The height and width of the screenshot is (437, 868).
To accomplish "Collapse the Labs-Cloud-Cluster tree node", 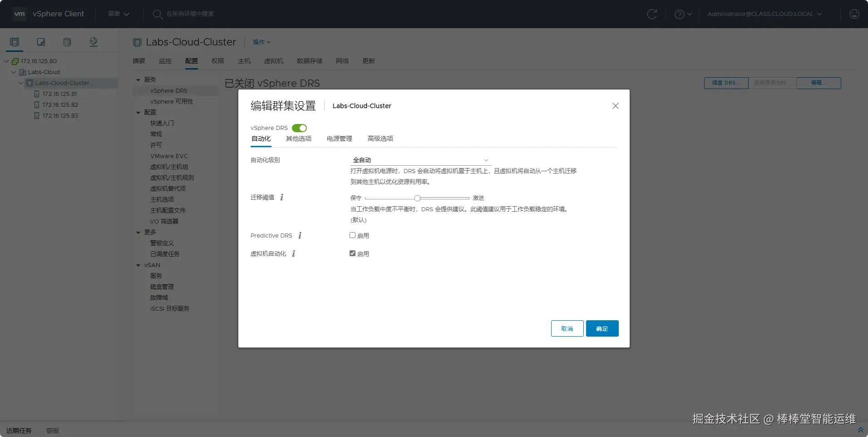I will coord(21,83).
